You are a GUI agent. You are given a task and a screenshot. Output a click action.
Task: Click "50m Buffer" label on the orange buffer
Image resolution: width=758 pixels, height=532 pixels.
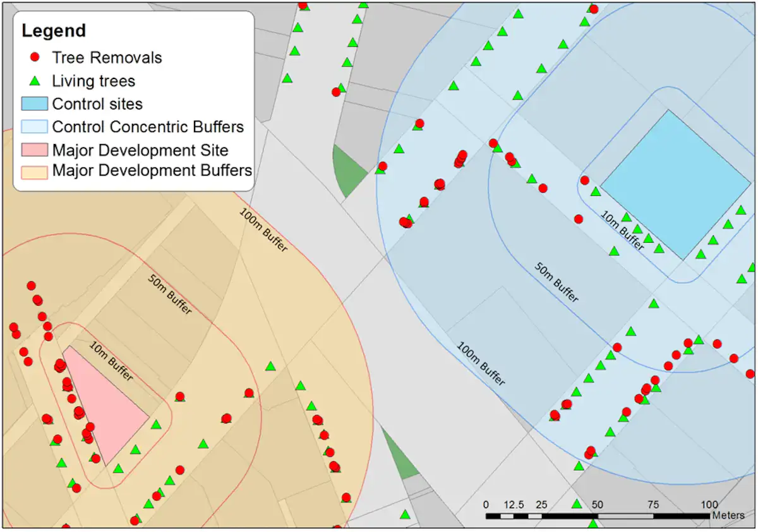click(x=170, y=294)
